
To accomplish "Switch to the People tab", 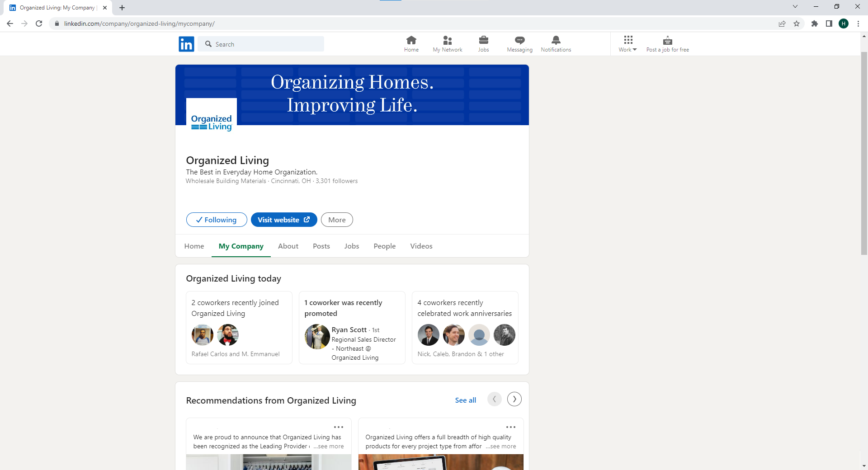I will (x=385, y=246).
